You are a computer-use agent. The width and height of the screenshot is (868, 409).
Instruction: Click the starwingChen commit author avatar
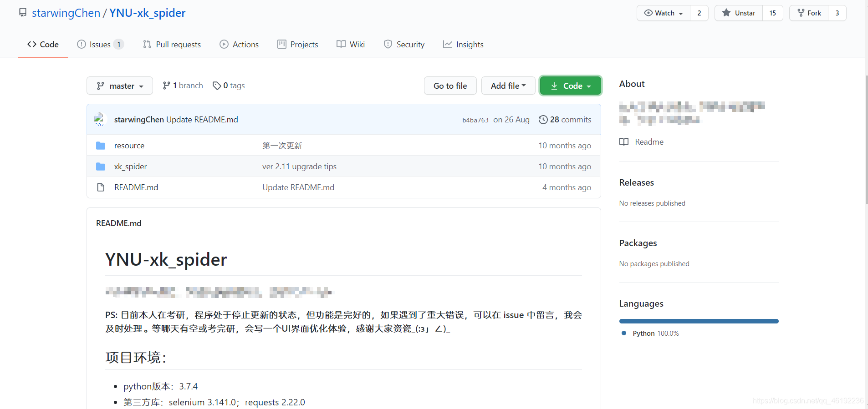tap(100, 119)
